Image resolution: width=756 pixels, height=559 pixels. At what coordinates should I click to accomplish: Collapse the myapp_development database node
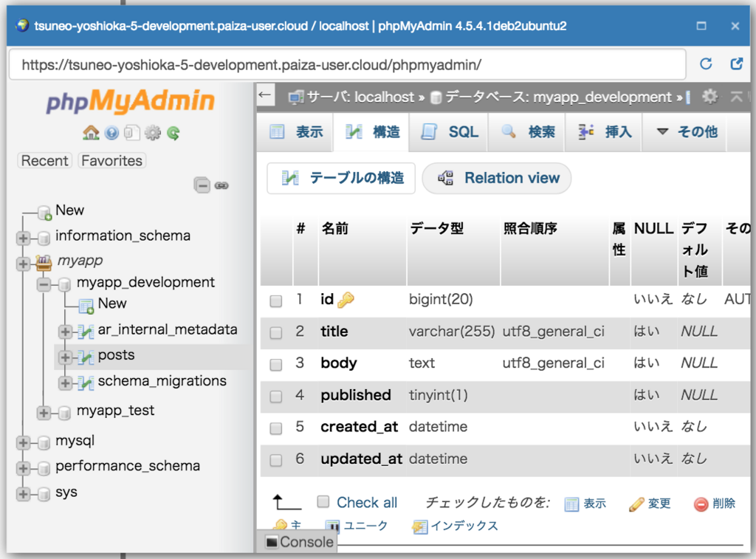point(44,284)
